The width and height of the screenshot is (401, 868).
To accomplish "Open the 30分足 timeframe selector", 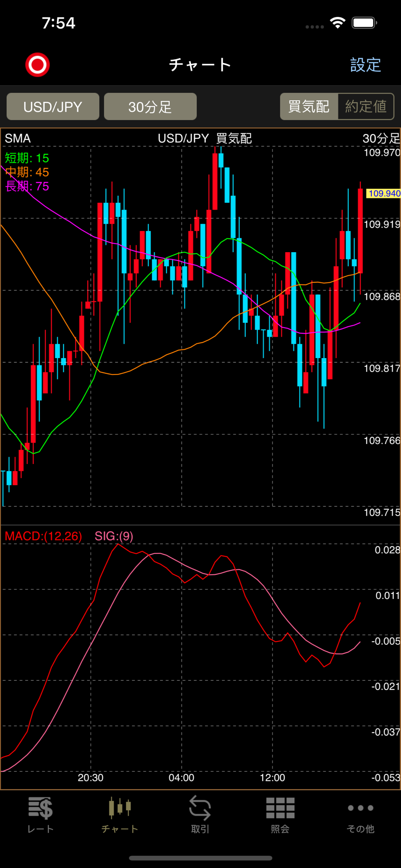I will point(150,106).
